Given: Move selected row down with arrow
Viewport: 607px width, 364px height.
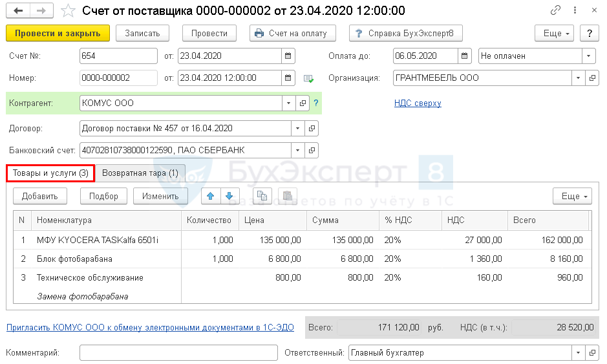Looking at the screenshot, I should (229, 196).
